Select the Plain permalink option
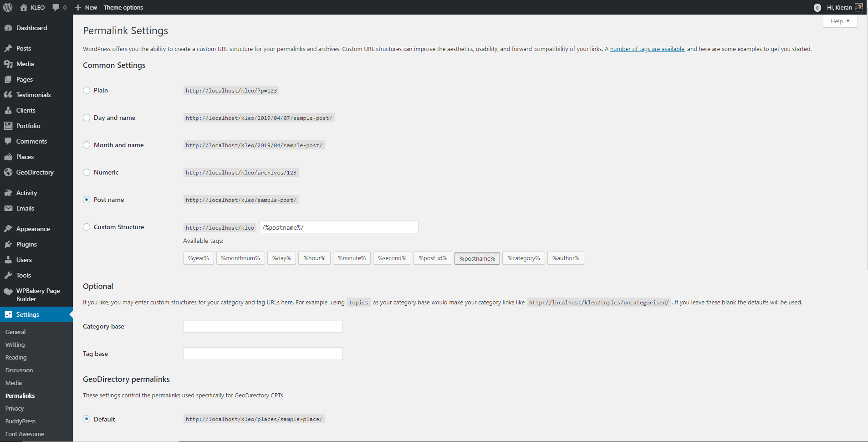868x442 pixels. 87,90
